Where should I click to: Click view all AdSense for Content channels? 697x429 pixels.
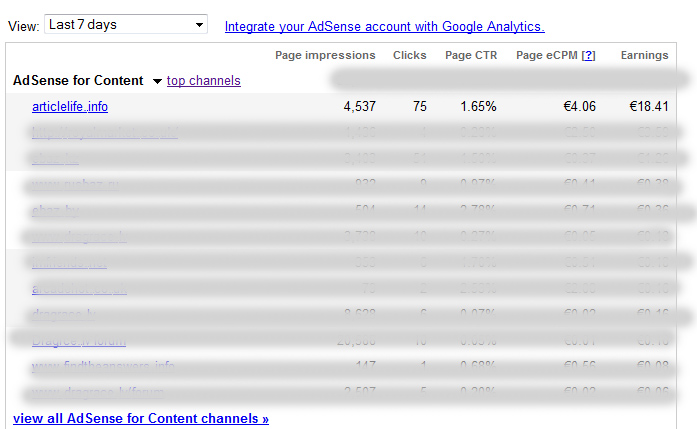click(x=141, y=418)
